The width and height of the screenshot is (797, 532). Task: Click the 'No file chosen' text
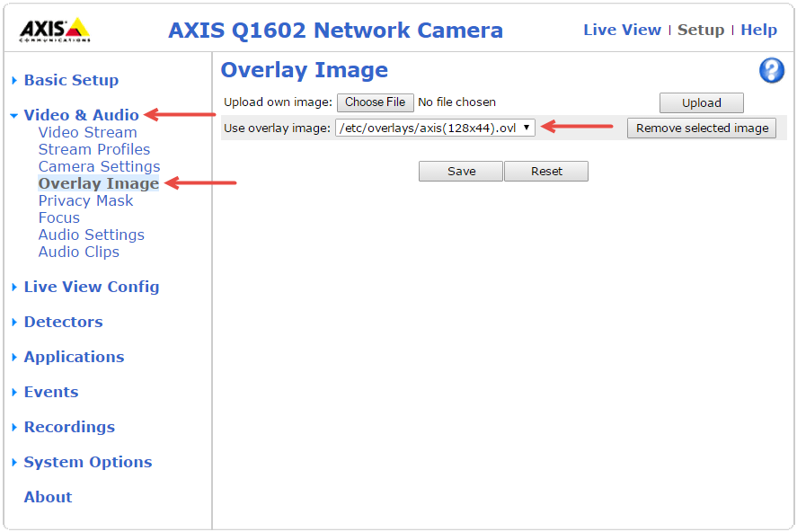click(457, 102)
